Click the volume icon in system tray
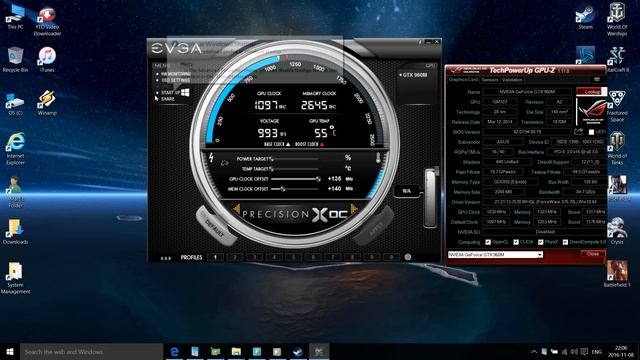The height and width of the screenshot is (360, 640). tap(574, 351)
